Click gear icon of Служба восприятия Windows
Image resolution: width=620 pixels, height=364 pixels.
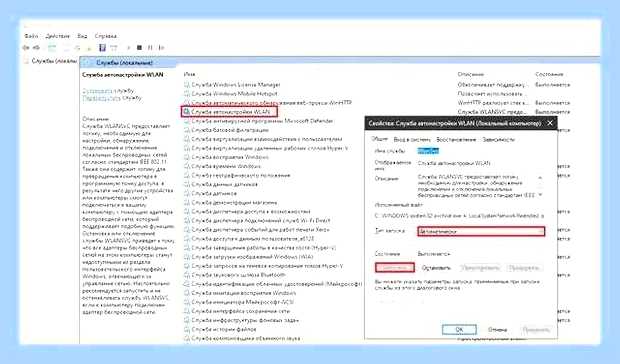187,157
